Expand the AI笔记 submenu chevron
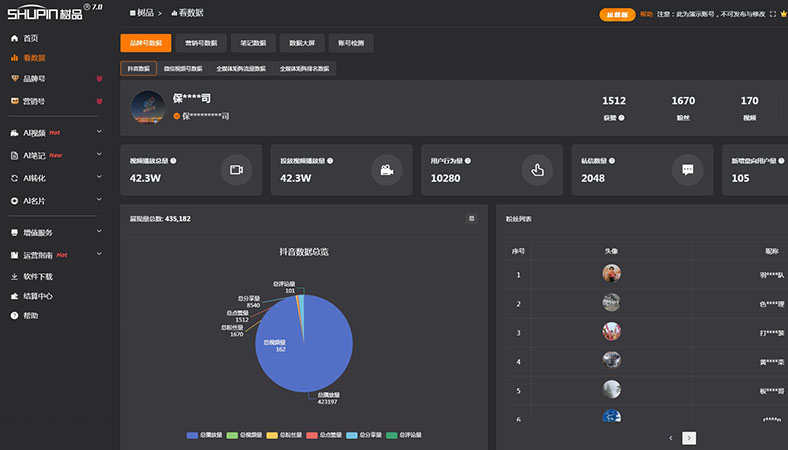The width and height of the screenshot is (788, 450). point(99,154)
